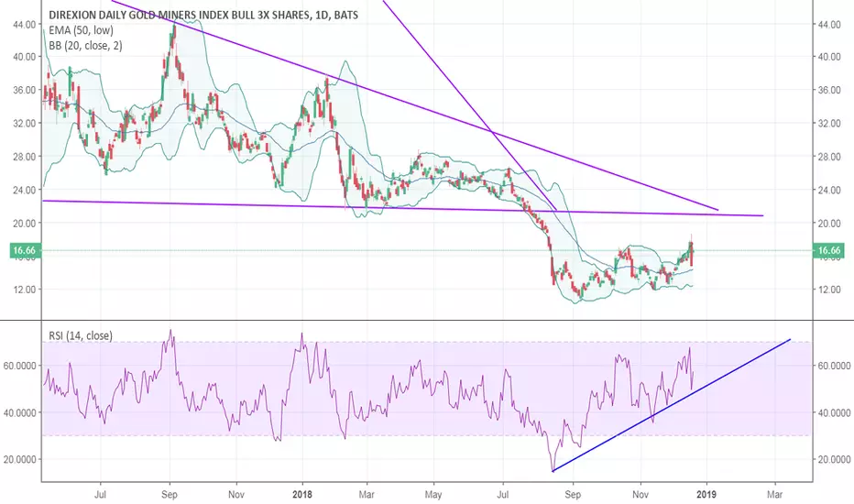Click the 2019 label on time axis
This screenshot has height=504, width=854.
(706, 495)
